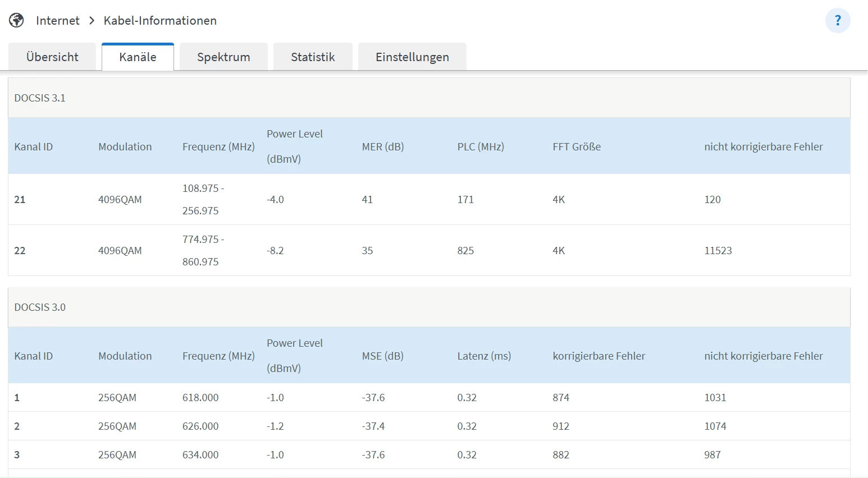Image resolution: width=868 pixels, height=478 pixels.
Task: Click the Internet breadcrumb link
Action: coord(57,21)
